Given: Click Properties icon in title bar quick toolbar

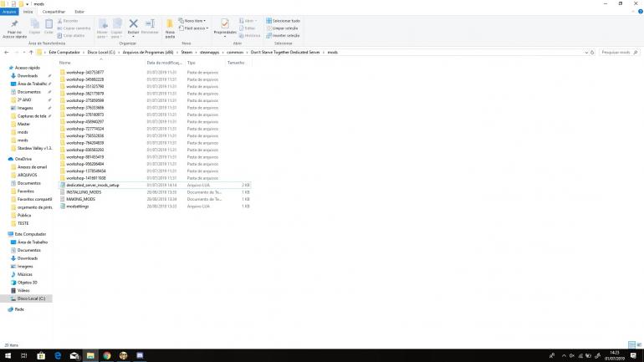Looking at the screenshot, I should [x=13, y=3].
